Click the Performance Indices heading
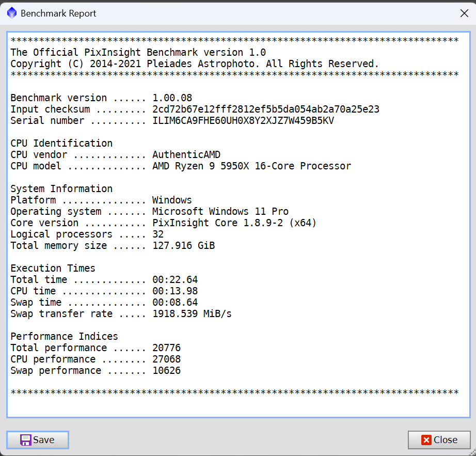This screenshot has width=476, height=456. 64,336
